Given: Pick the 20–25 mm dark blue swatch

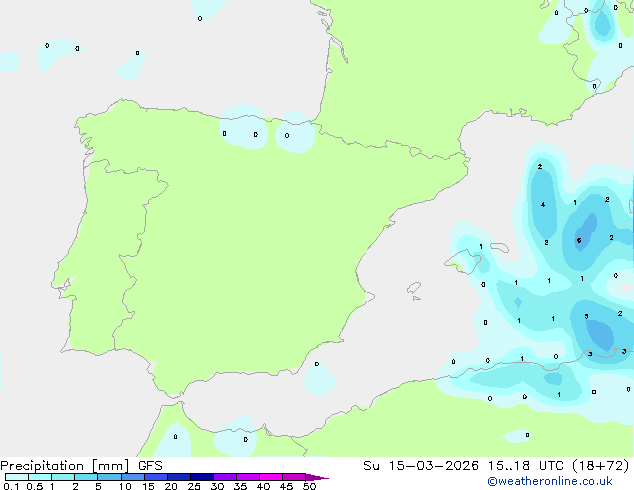Looking at the screenshot, I should [x=179, y=477].
